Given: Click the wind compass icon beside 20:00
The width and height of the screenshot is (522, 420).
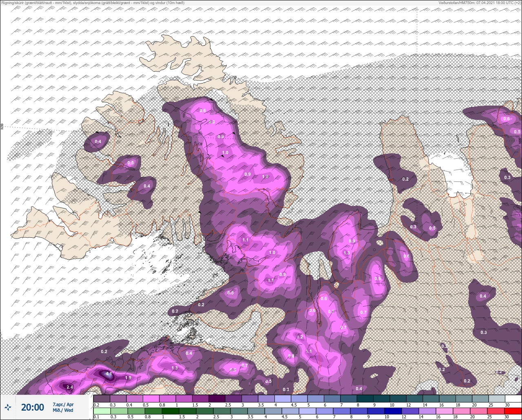Looking at the screenshot, I should 8,407.
